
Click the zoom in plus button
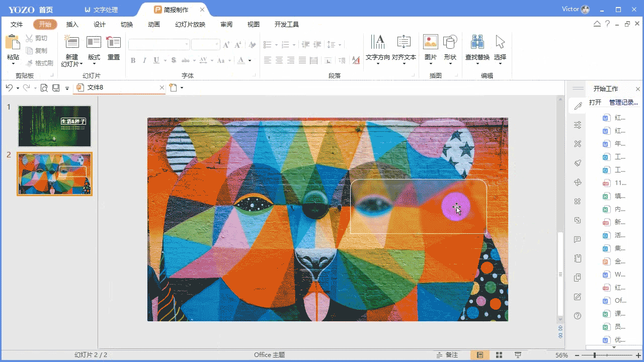coord(638,355)
